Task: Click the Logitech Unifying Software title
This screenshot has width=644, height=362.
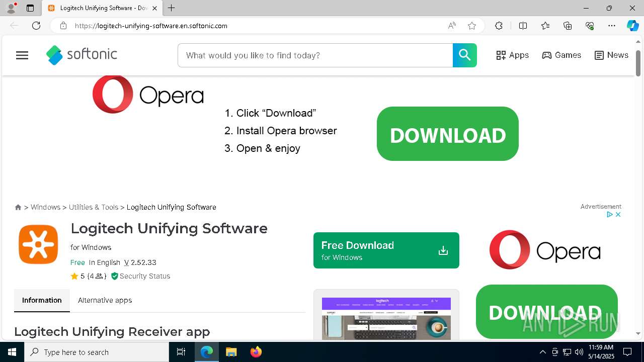Action: 169,228
